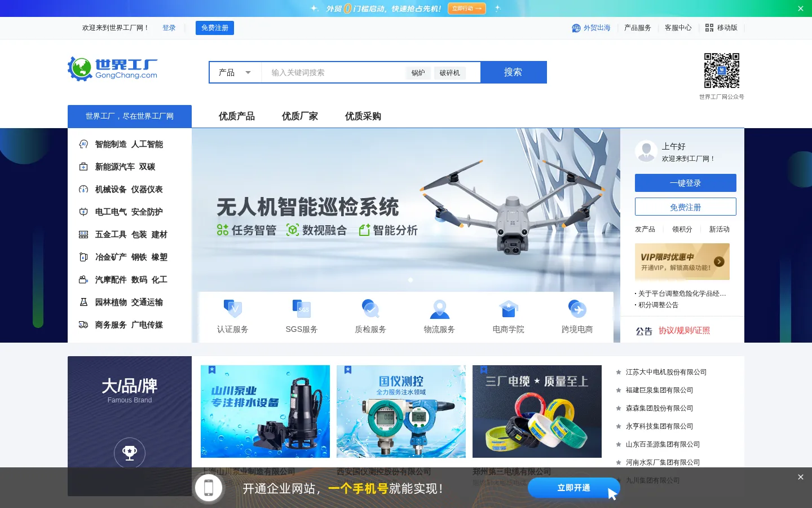Viewport: 812px width, 508px height.
Task: Select the 新能源汽车 category icon
Action: pos(83,167)
